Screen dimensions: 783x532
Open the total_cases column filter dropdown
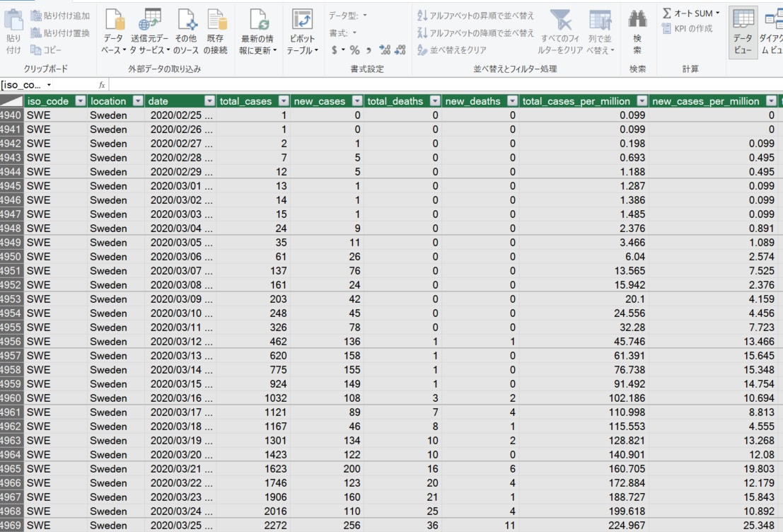tap(284, 101)
